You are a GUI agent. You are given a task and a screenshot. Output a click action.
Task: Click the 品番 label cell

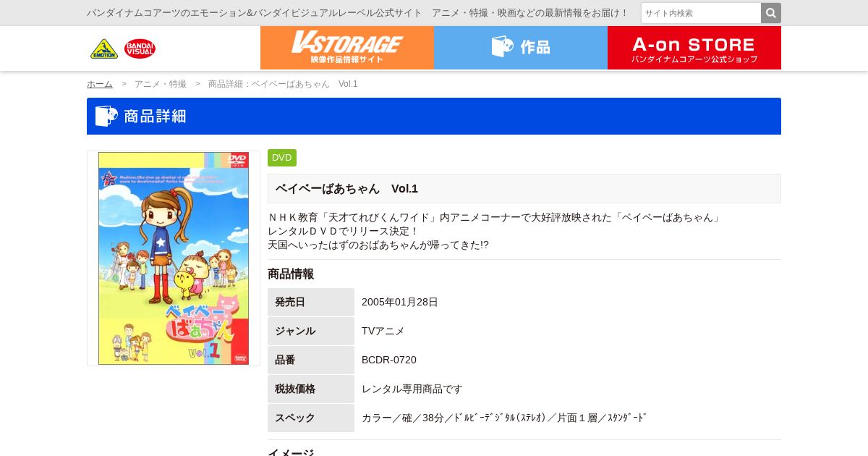(311, 360)
